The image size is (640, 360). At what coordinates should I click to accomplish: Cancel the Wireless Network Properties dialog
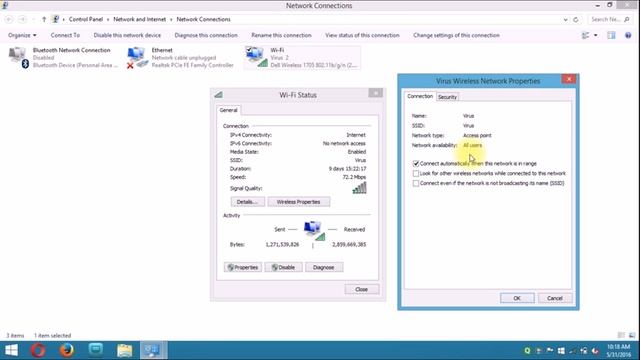coord(555,298)
